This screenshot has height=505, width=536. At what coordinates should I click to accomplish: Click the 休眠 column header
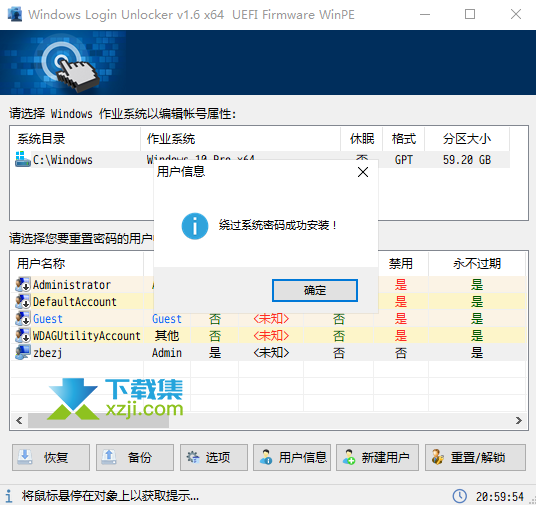pos(362,139)
